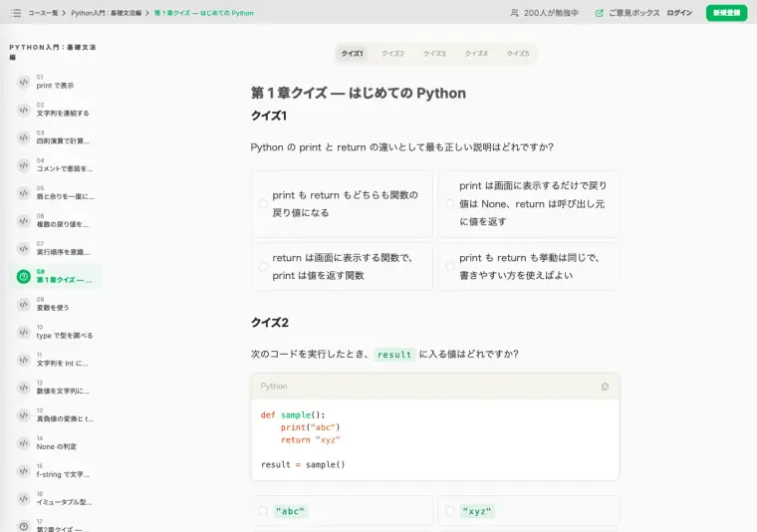Viewport: 757px width, 532px height.
Task: Switch to the クイズ1 tab
Action: tap(352, 54)
